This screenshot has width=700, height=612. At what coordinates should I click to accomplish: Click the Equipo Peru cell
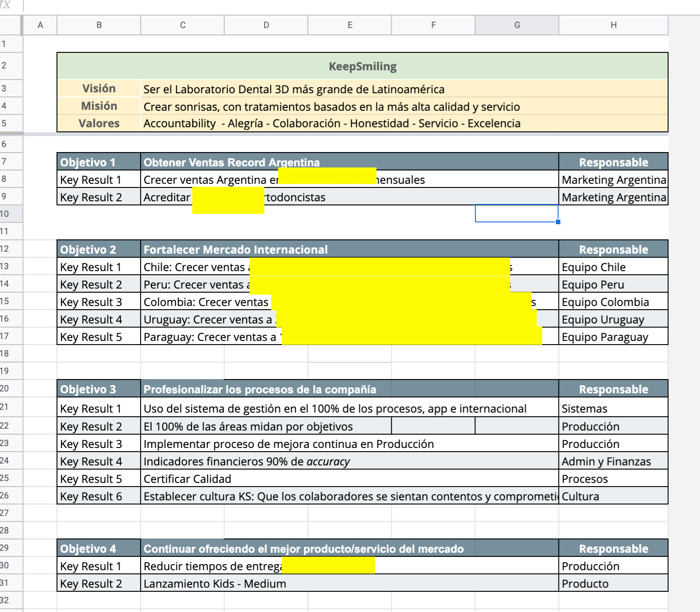click(613, 284)
